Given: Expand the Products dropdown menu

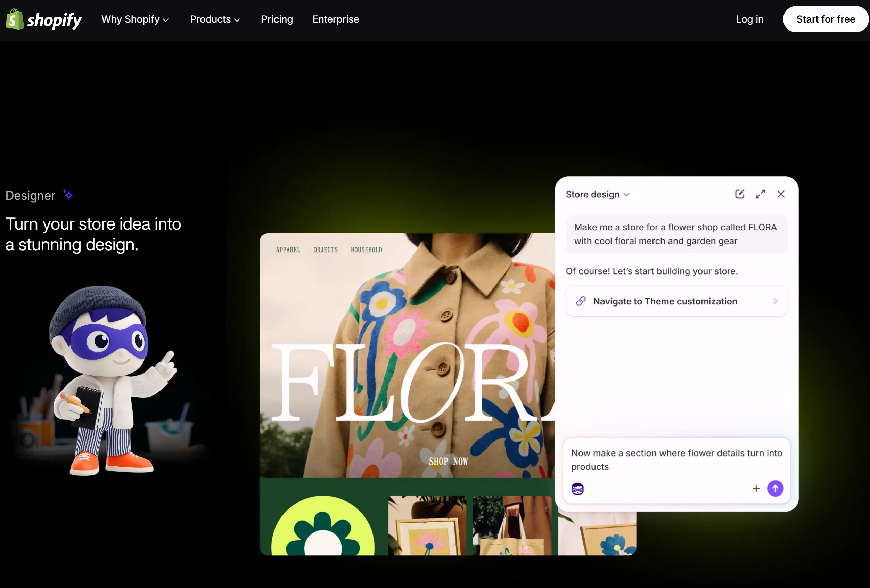Looking at the screenshot, I should coord(215,19).
